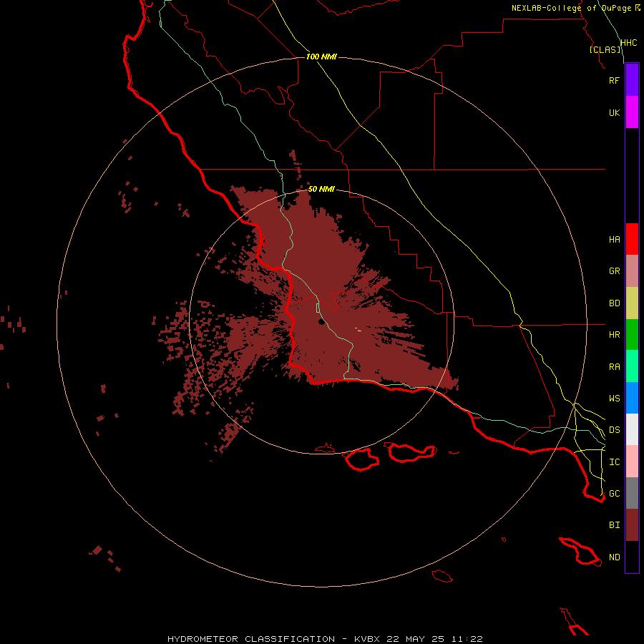Click the HA legend label
The image size is (644, 644).
click(614, 239)
